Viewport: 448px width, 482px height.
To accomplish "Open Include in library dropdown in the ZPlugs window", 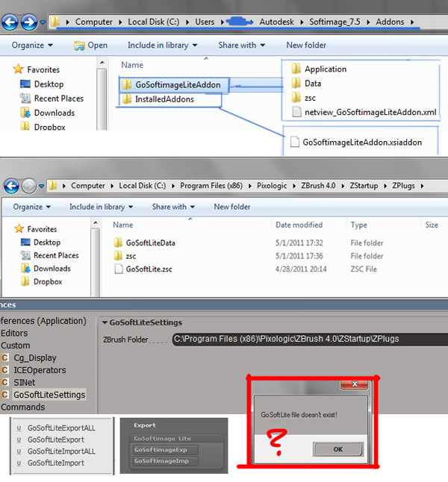I will [102, 207].
